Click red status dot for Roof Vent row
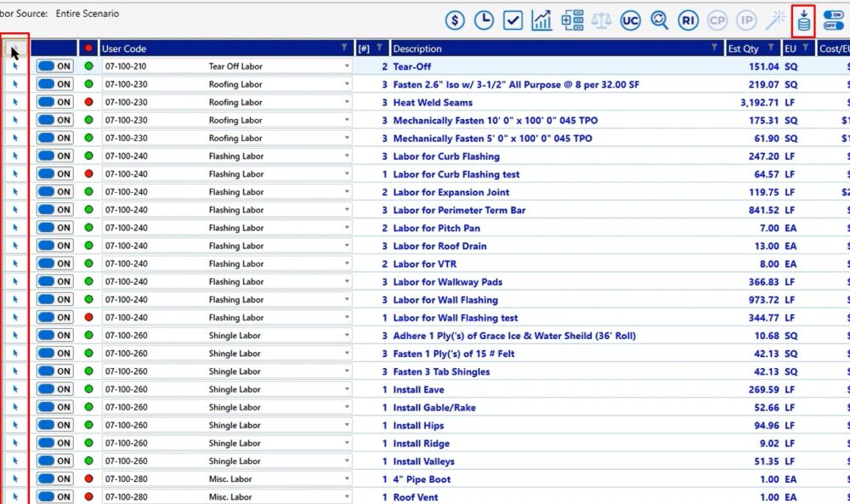 (88, 497)
